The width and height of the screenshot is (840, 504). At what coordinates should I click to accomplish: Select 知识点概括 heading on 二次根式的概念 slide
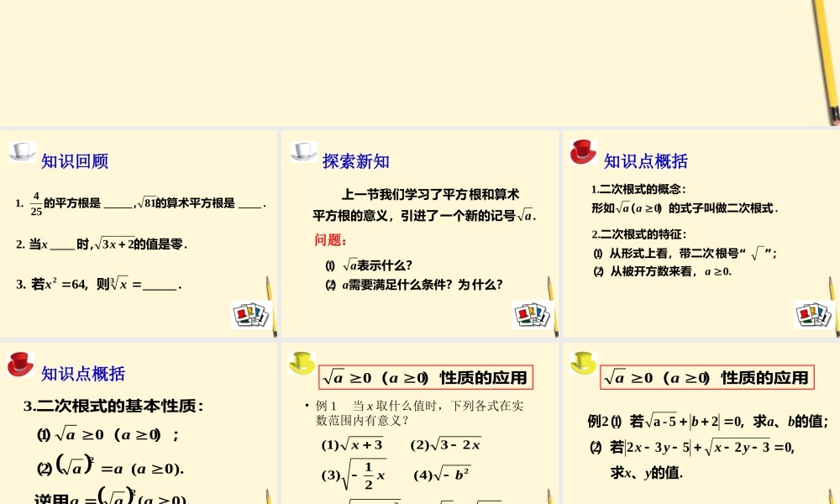[646, 161]
